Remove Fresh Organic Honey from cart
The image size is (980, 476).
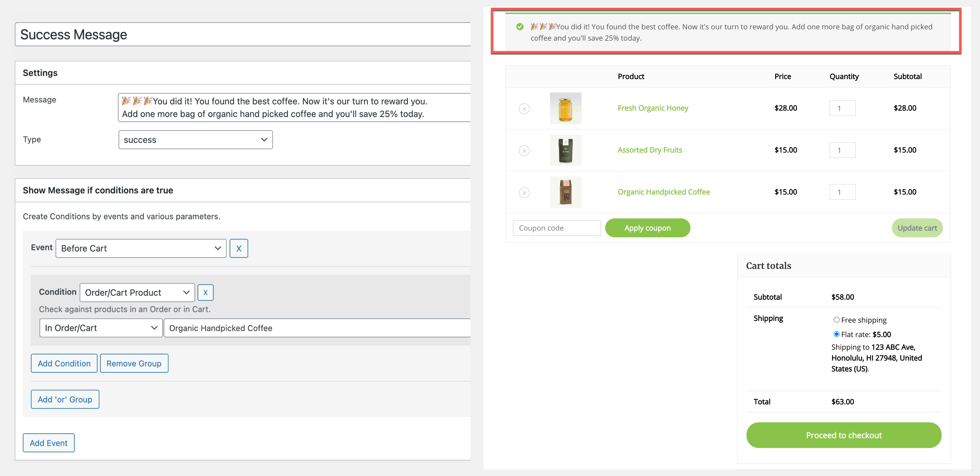click(524, 109)
